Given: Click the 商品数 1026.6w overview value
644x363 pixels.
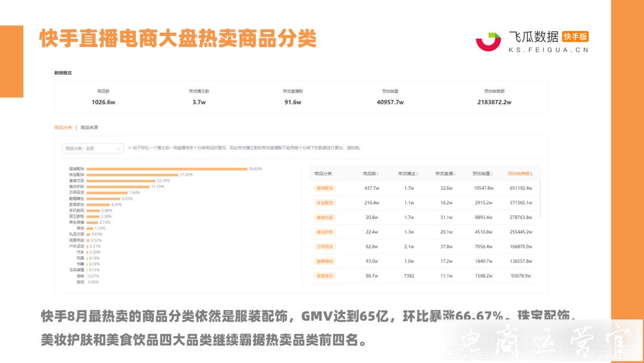Looking at the screenshot, I should [104, 102].
